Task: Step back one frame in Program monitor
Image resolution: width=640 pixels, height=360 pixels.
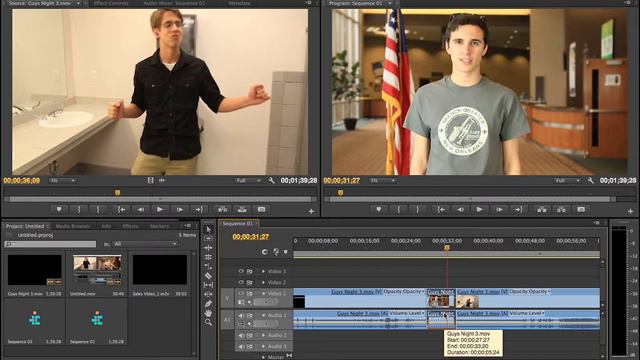Action: coord(460,209)
